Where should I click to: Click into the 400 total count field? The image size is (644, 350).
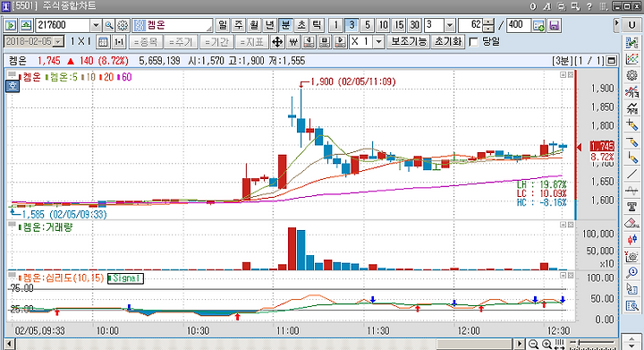click(518, 25)
